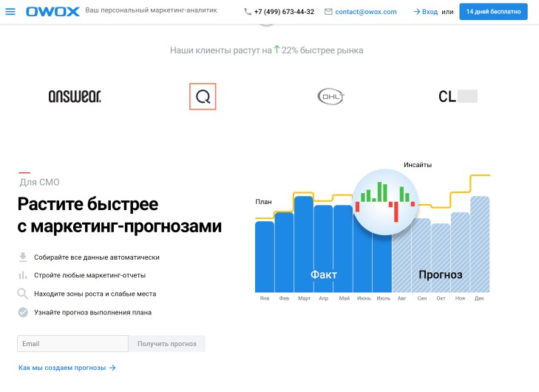
Task: Start the 14 дней бесплатно trial
Action: point(493,12)
